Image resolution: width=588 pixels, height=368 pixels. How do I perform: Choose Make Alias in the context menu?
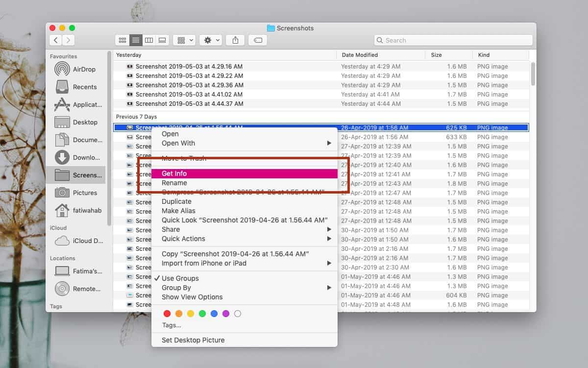tap(245, 211)
